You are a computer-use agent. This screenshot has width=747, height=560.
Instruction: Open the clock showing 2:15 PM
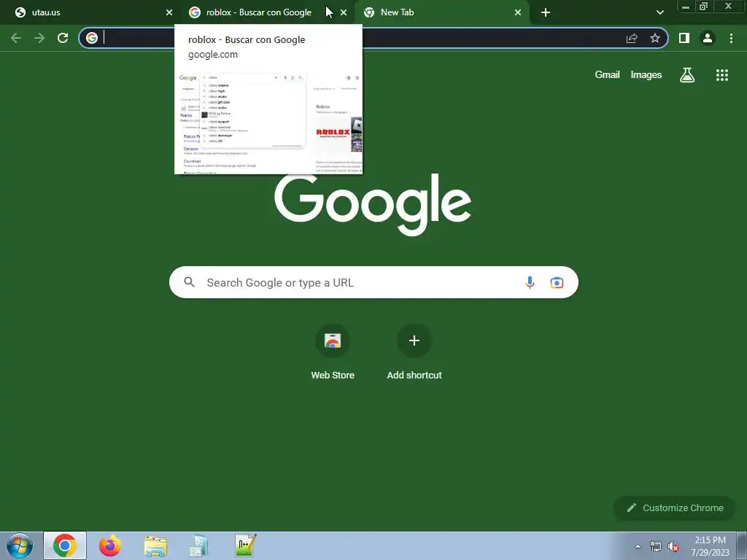[x=710, y=546]
